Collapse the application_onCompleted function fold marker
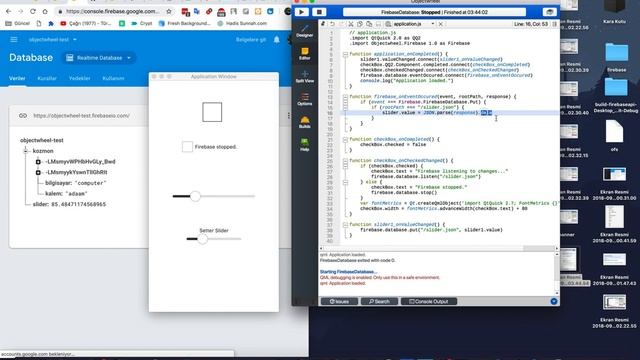 345,54
